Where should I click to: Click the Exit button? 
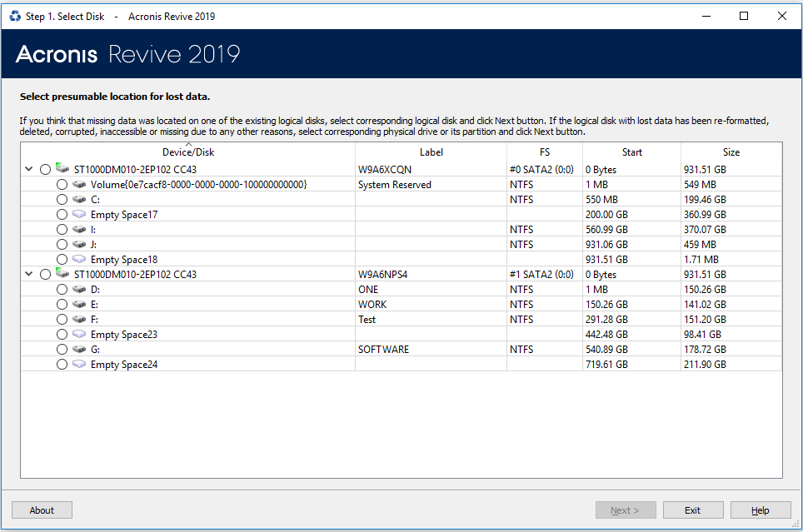693,510
